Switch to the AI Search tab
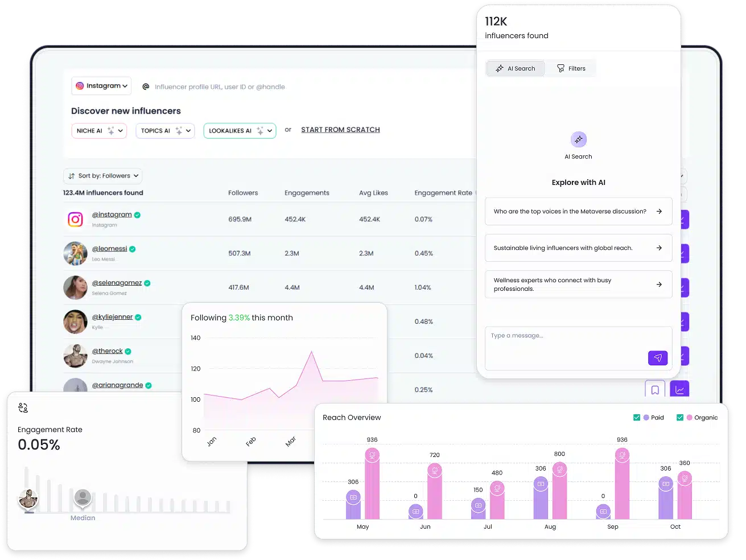The width and height of the screenshot is (746, 560). coord(515,68)
